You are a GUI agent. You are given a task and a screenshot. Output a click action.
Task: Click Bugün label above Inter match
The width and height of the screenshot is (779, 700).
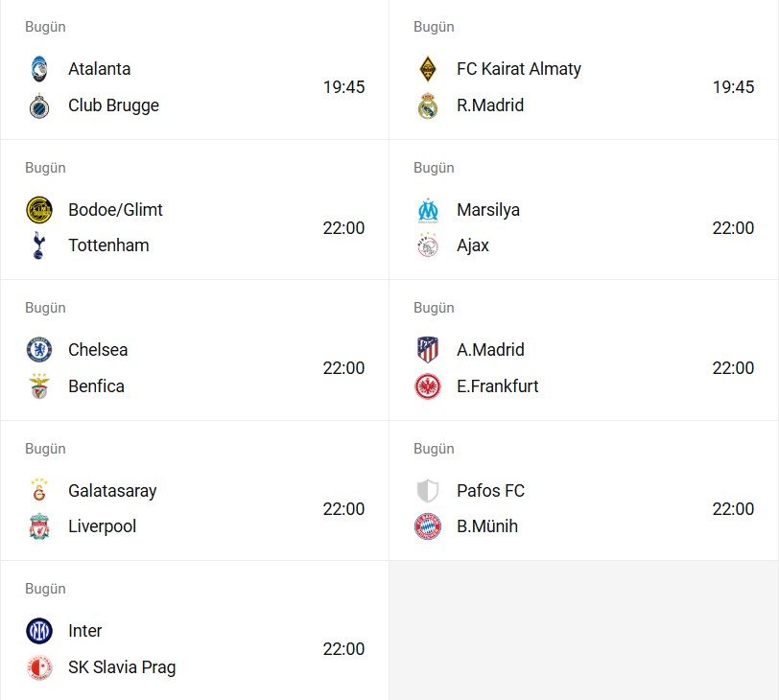[x=45, y=589]
